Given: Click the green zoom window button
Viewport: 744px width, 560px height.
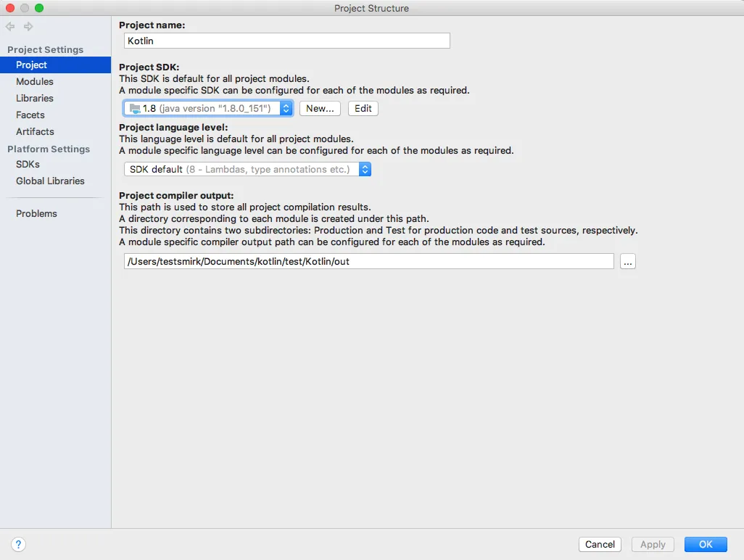Looking at the screenshot, I should (x=39, y=8).
